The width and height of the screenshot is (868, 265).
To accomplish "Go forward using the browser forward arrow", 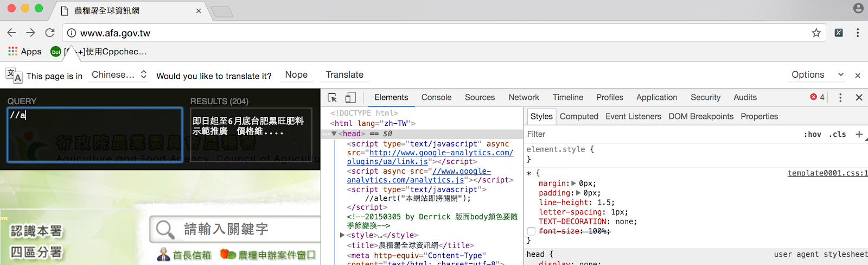I will (x=30, y=33).
